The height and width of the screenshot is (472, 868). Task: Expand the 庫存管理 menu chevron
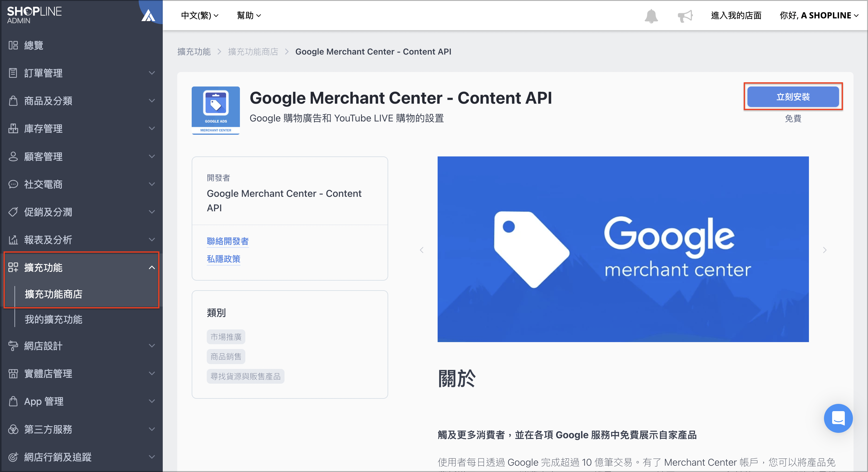(x=152, y=128)
